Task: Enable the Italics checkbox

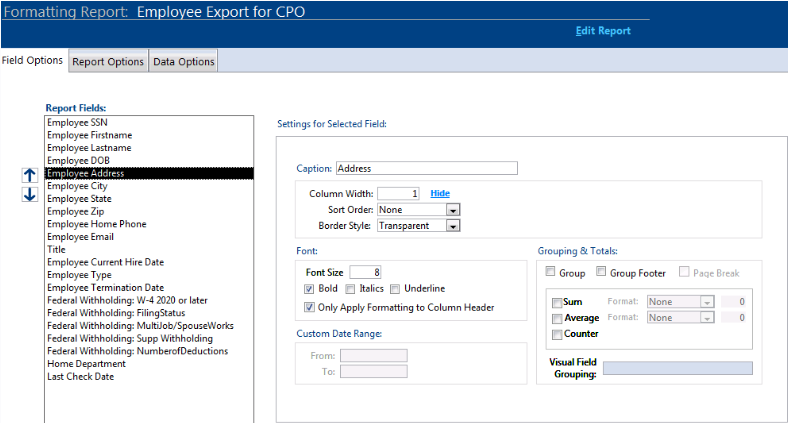Action: tap(350, 289)
